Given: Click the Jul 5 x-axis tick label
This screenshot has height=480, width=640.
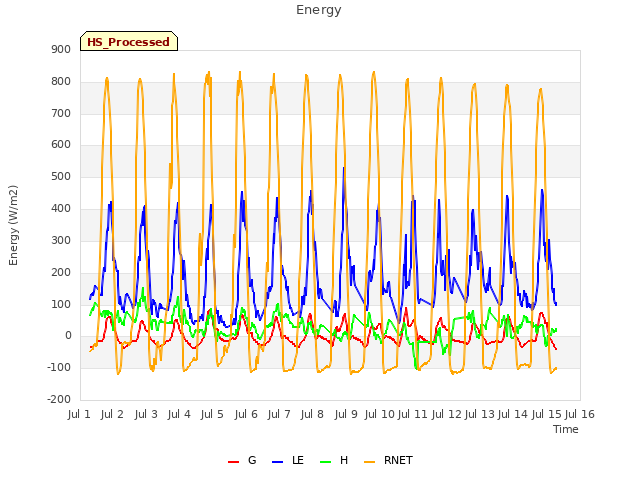Looking at the screenshot, I should tap(212, 414).
